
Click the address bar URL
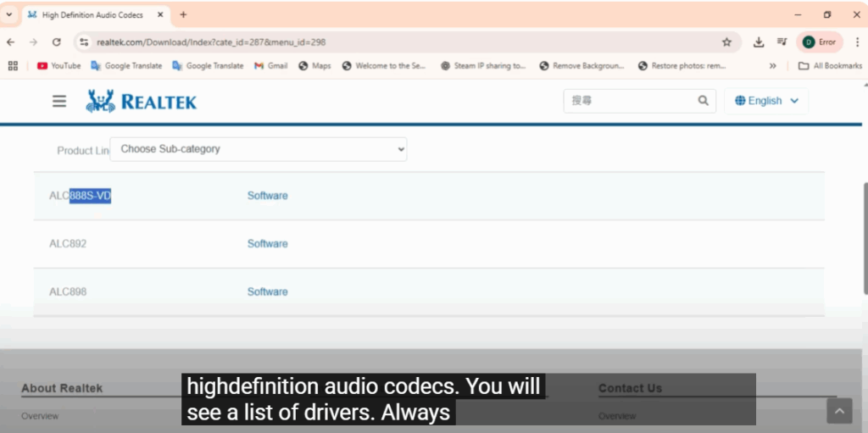pyautogui.click(x=211, y=42)
